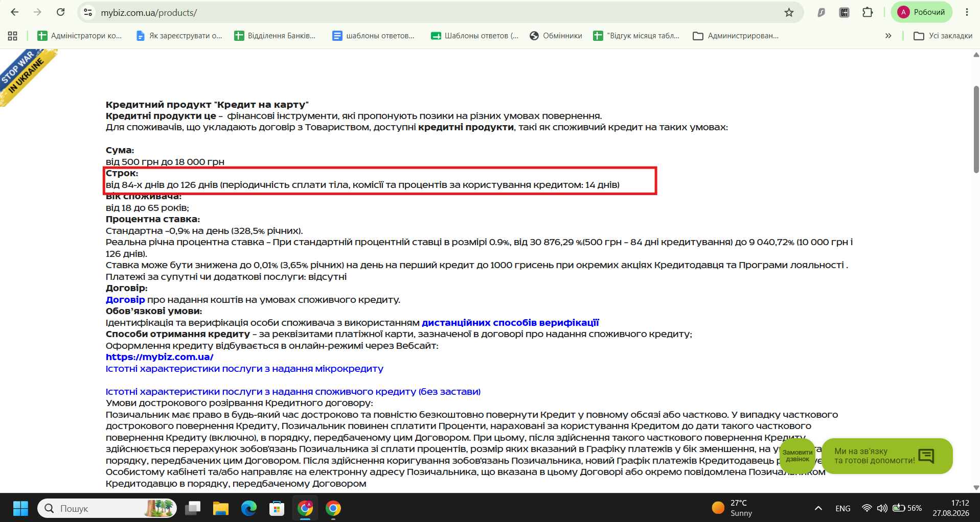Open the second Chrome taskbar icon
This screenshot has height=522, width=980.
333,508
